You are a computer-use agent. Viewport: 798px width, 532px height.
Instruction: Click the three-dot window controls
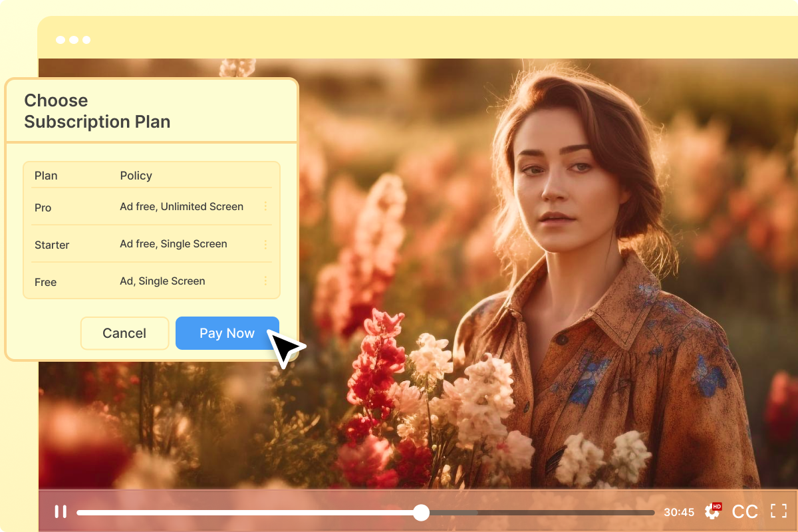tap(73, 40)
